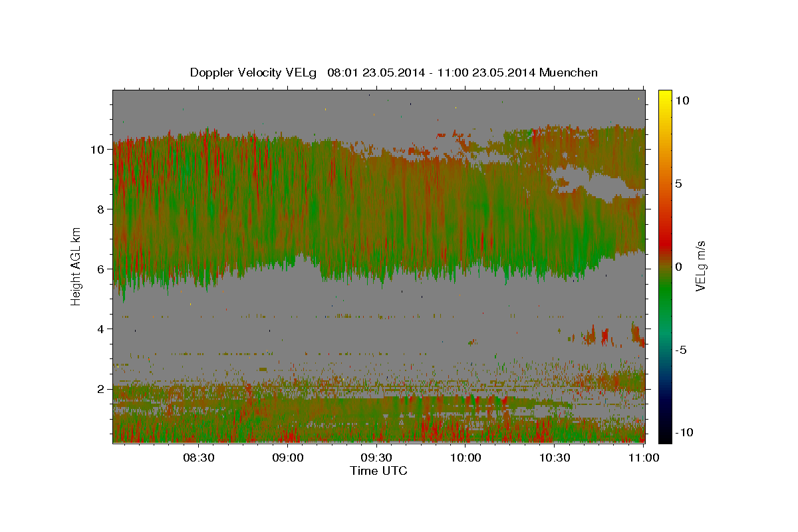Click the height axis label 4
This screenshot has height=532, width=798.
[100, 329]
